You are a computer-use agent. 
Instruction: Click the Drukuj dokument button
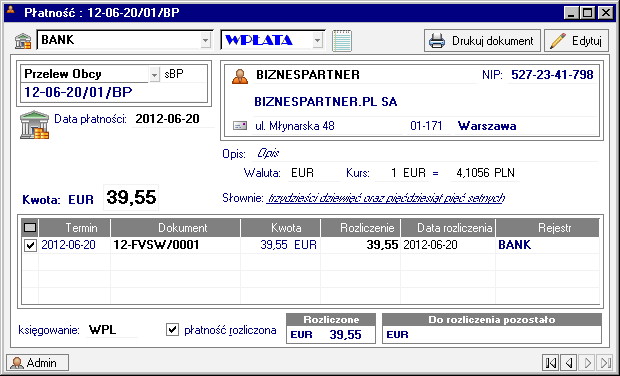(x=482, y=41)
